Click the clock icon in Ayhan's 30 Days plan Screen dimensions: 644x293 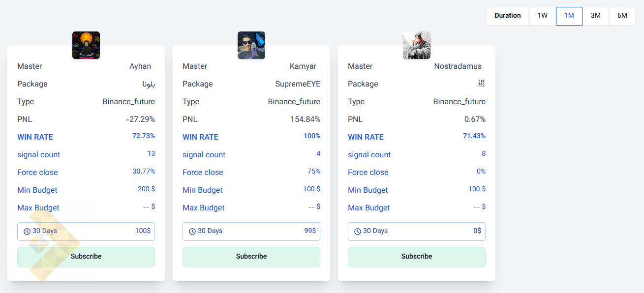27,232
